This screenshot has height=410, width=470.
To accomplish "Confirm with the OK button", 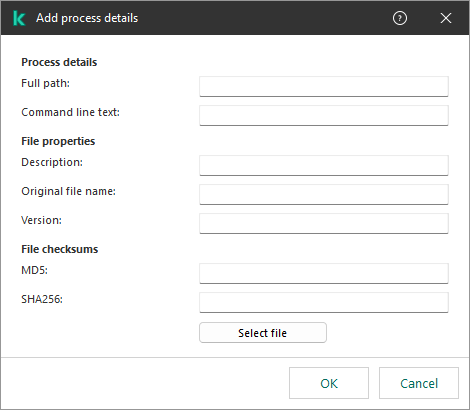I will tap(329, 383).
